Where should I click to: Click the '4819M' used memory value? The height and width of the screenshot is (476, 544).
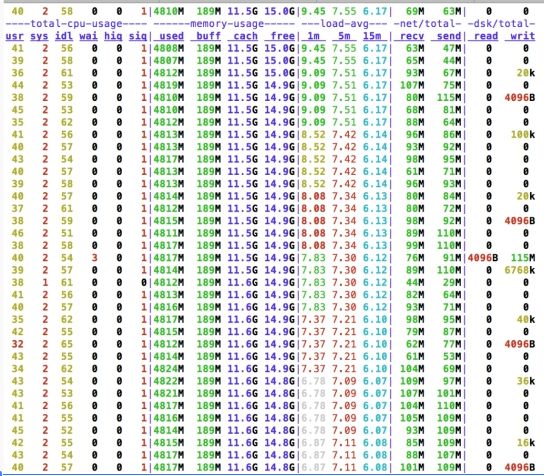(x=169, y=85)
